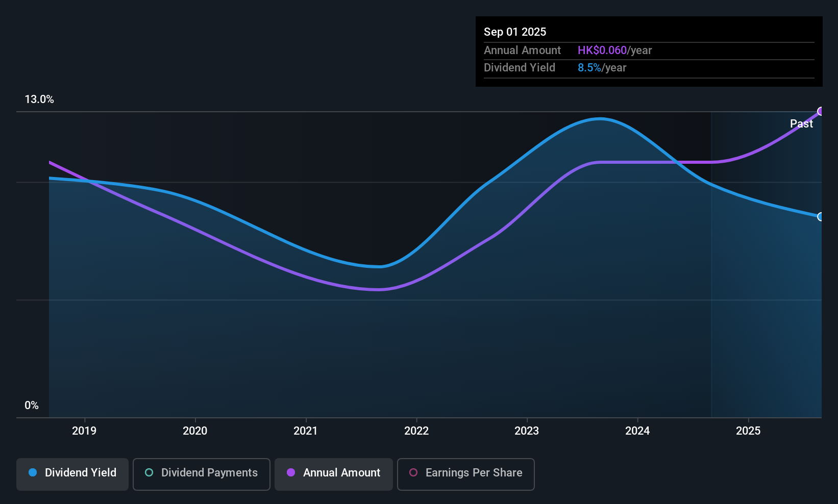Open details for the Dividend Yield row in tooltip
The height and width of the screenshot is (504, 838).
pyautogui.click(x=520, y=67)
